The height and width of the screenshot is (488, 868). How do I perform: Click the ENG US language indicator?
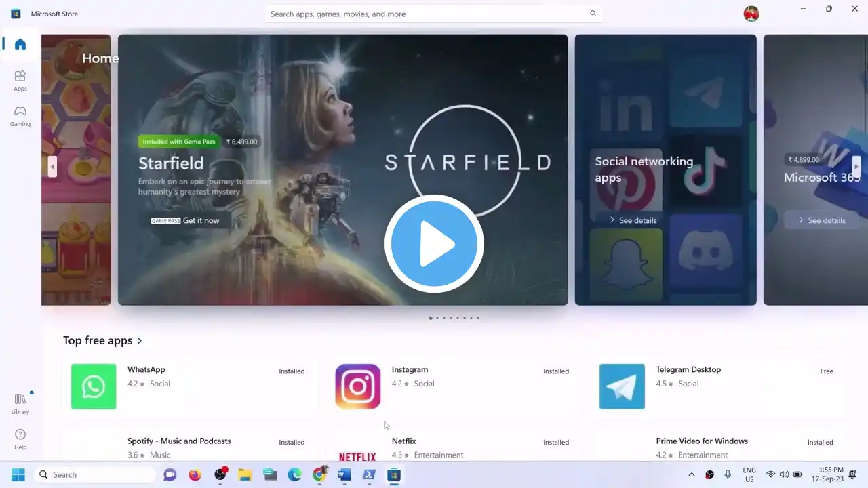(749, 474)
